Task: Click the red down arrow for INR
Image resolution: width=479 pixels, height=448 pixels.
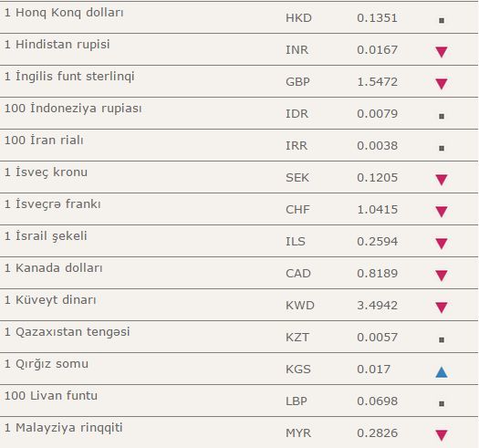Action: (x=441, y=52)
